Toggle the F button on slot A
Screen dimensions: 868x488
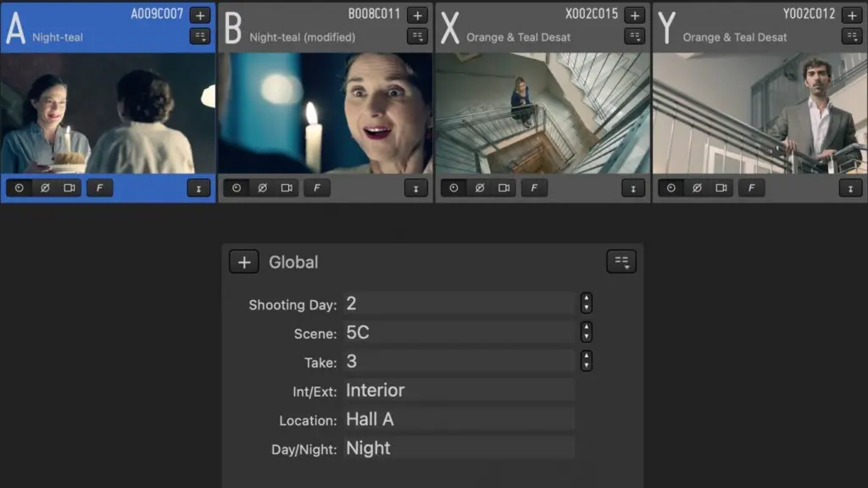100,188
